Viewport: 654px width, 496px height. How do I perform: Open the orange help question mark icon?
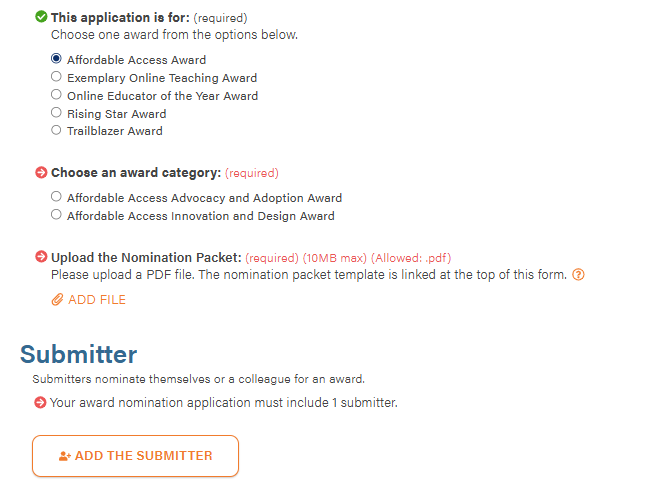pyautogui.click(x=578, y=275)
